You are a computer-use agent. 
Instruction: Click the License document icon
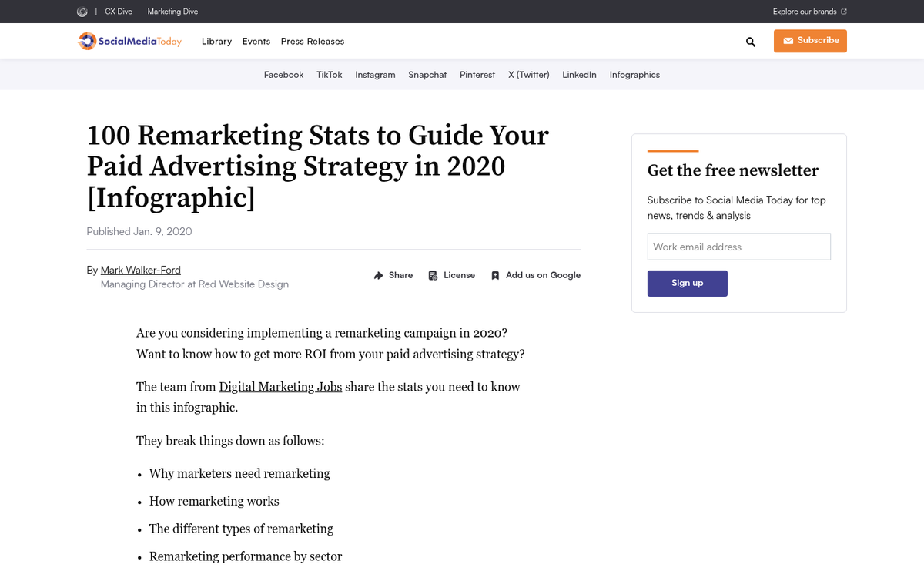tap(434, 275)
